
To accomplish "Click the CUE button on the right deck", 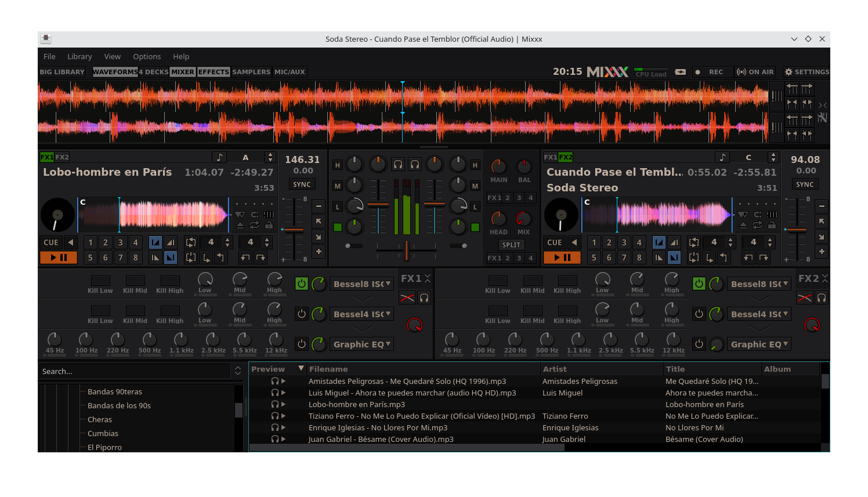I will tap(555, 242).
